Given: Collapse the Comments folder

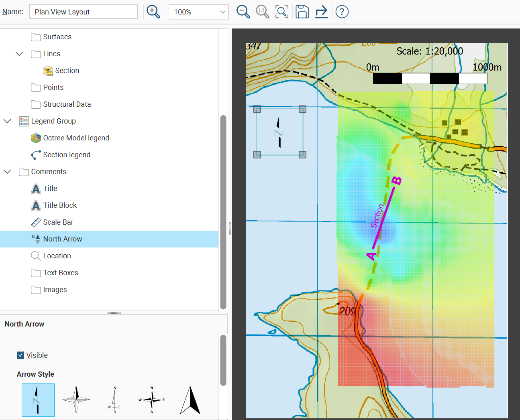Looking at the screenshot, I should coord(7,172).
